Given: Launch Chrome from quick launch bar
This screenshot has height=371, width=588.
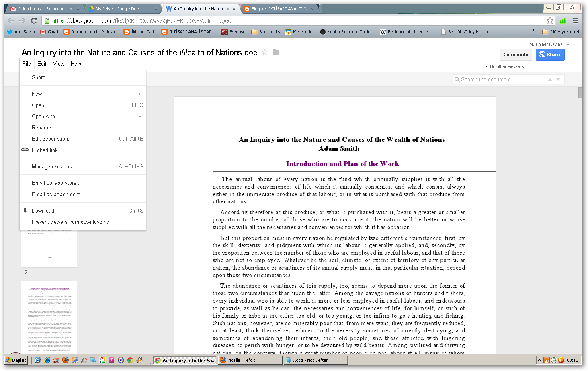Looking at the screenshot, I should pyautogui.click(x=130, y=360).
